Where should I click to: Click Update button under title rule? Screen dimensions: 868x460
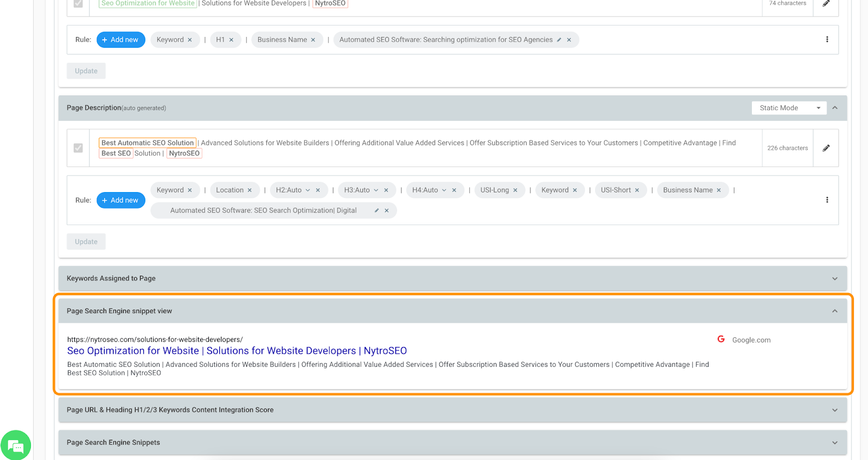[86, 71]
